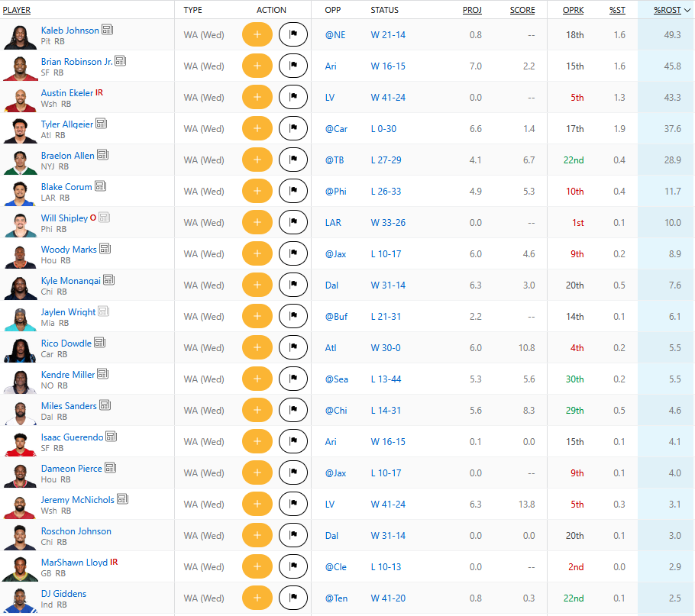Open news icon next to Dameon Pierce
Viewport: 695px width, 616px height.
point(111,468)
